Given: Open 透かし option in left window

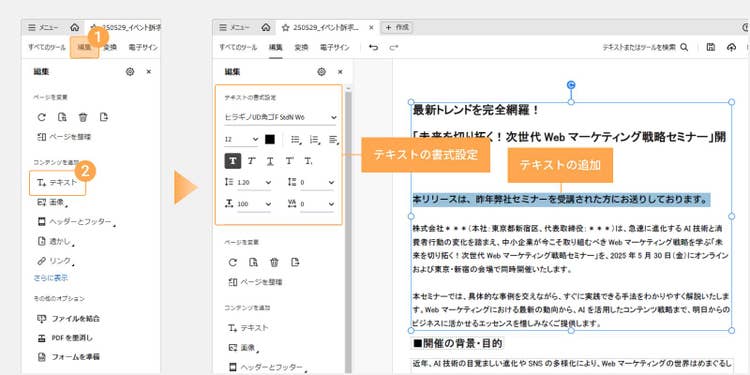Looking at the screenshot, I should click(55, 242).
